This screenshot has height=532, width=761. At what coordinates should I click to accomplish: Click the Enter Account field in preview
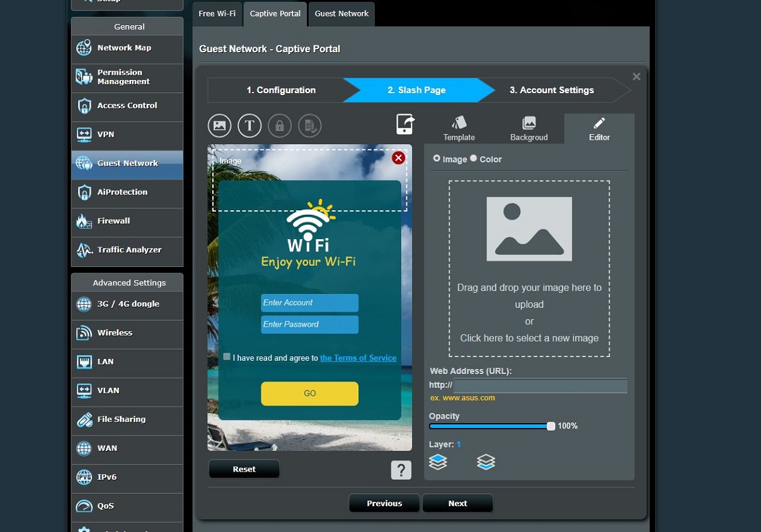[310, 303]
